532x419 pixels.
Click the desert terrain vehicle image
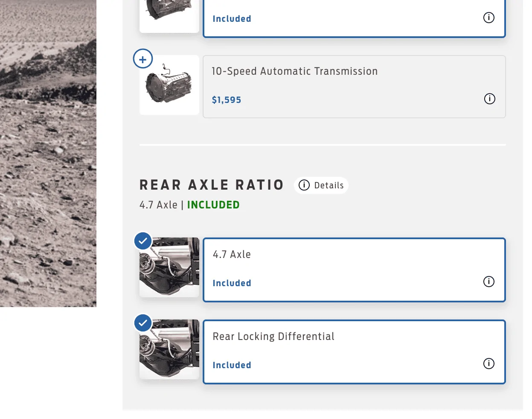tap(48, 153)
